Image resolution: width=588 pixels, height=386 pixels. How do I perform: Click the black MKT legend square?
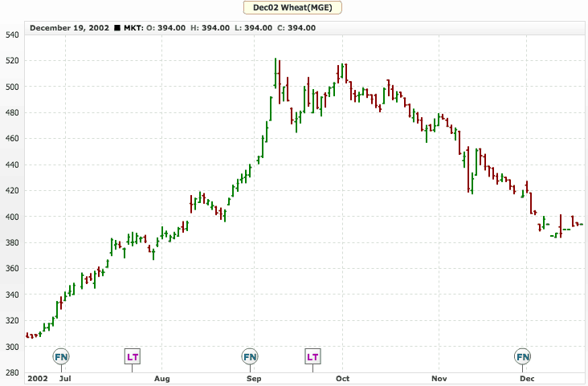point(117,28)
